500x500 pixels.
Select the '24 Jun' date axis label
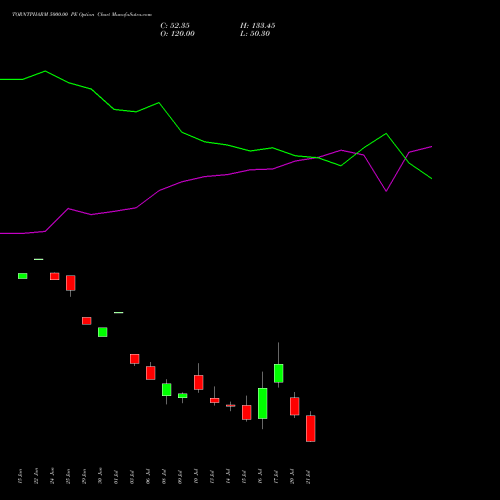[52, 476]
